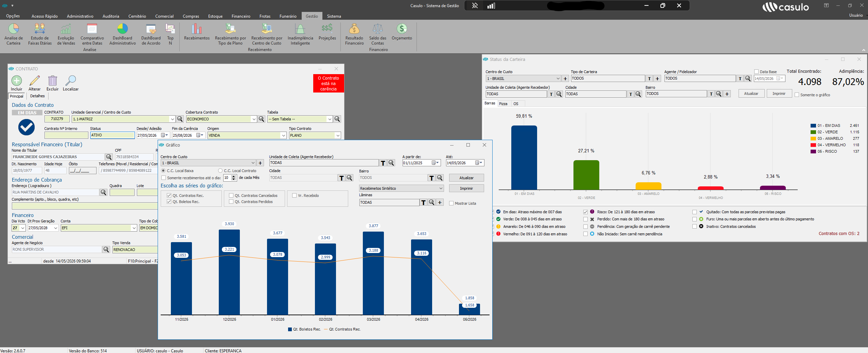The image size is (868, 353).
Task: Switch to the OS tab
Action: (516, 104)
